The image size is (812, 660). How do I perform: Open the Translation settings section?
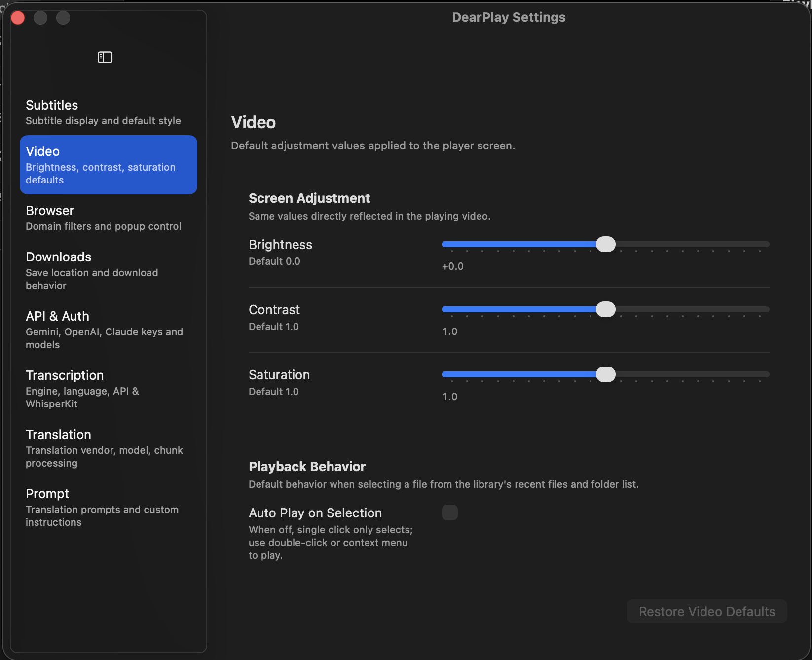109,448
